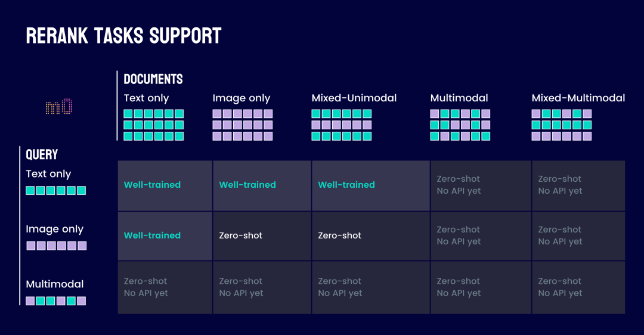Select Well-trained cell under Image only documents
The width and height of the screenshot is (644, 335).
click(262, 185)
